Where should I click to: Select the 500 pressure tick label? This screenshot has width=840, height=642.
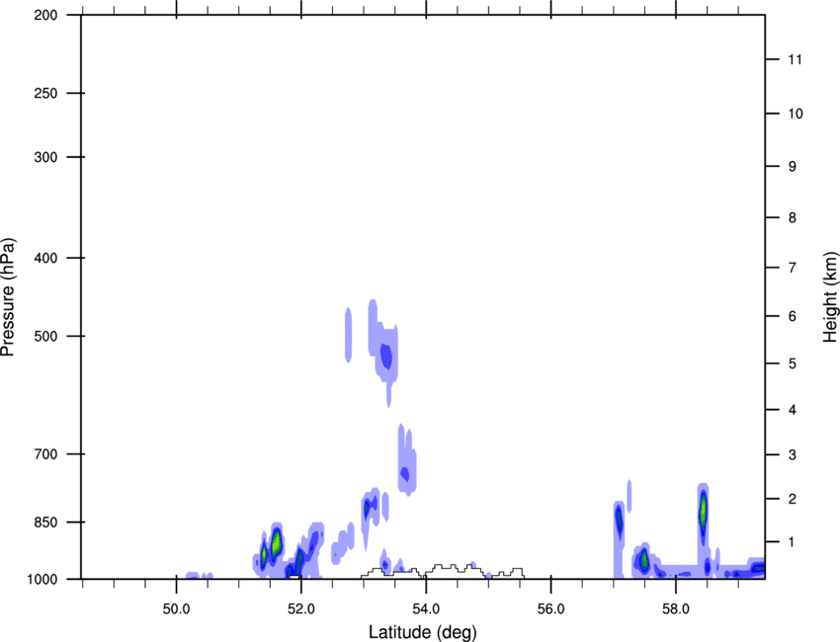pyautogui.click(x=45, y=336)
